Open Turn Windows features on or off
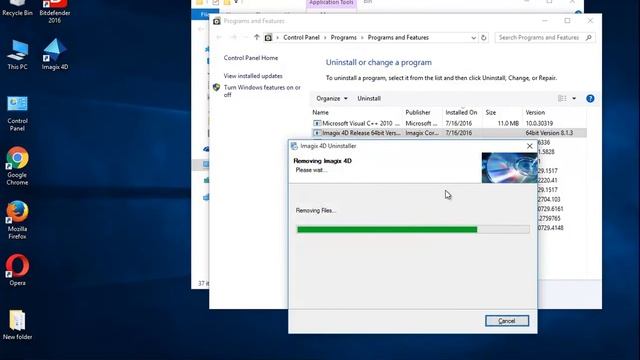 (x=262, y=91)
